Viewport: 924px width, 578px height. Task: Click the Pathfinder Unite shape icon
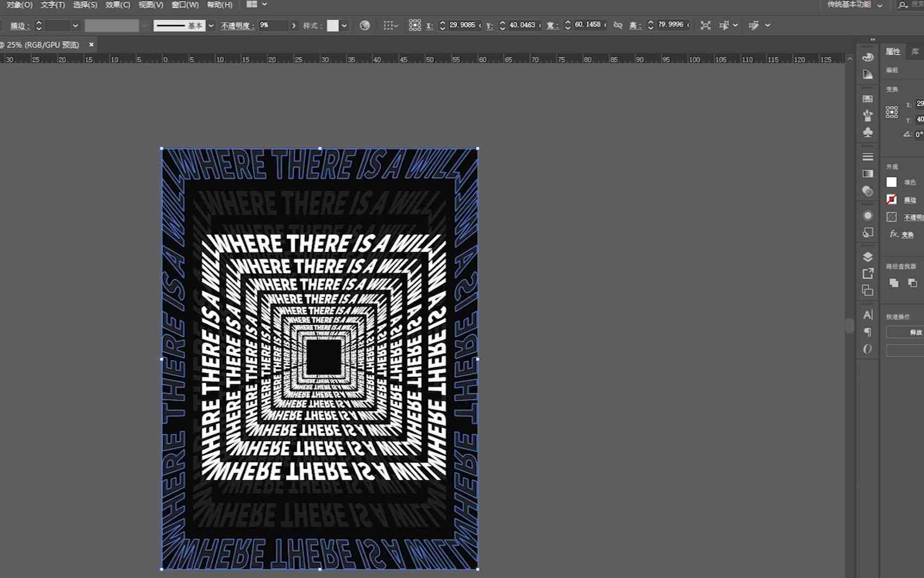pos(894,283)
